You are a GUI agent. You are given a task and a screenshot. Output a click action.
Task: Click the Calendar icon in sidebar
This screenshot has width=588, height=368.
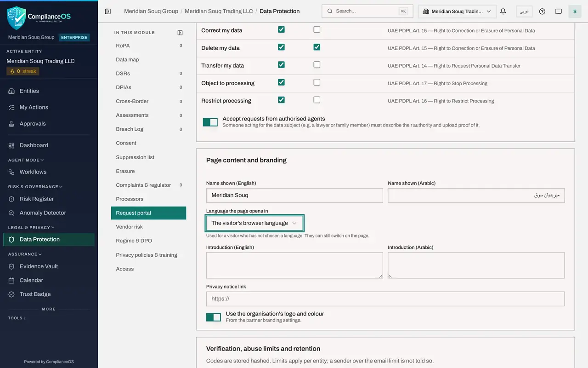[x=11, y=280]
